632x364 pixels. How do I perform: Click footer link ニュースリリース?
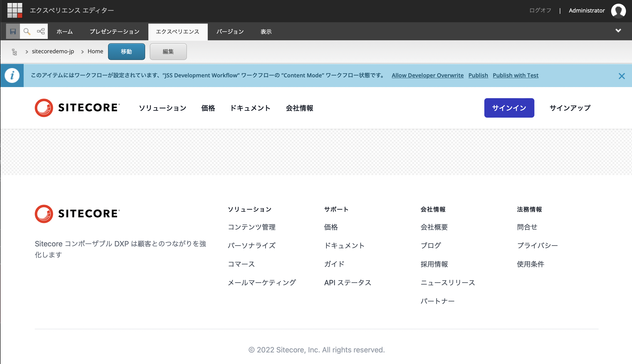[447, 282]
